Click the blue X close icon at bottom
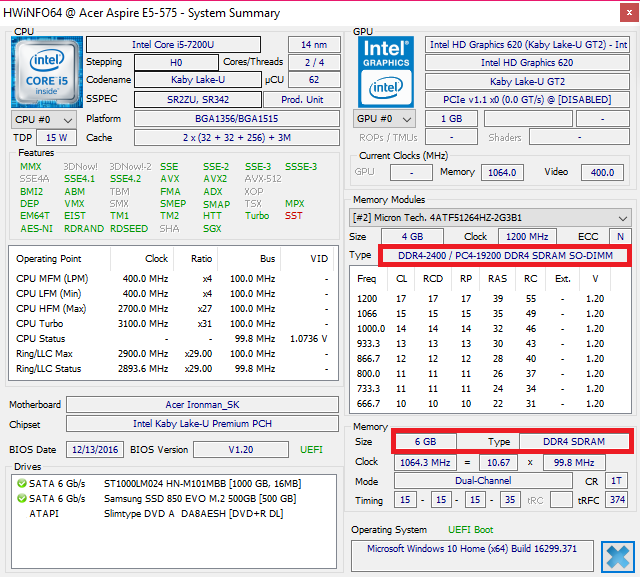The height and width of the screenshot is (577, 640). click(x=618, y=557)
